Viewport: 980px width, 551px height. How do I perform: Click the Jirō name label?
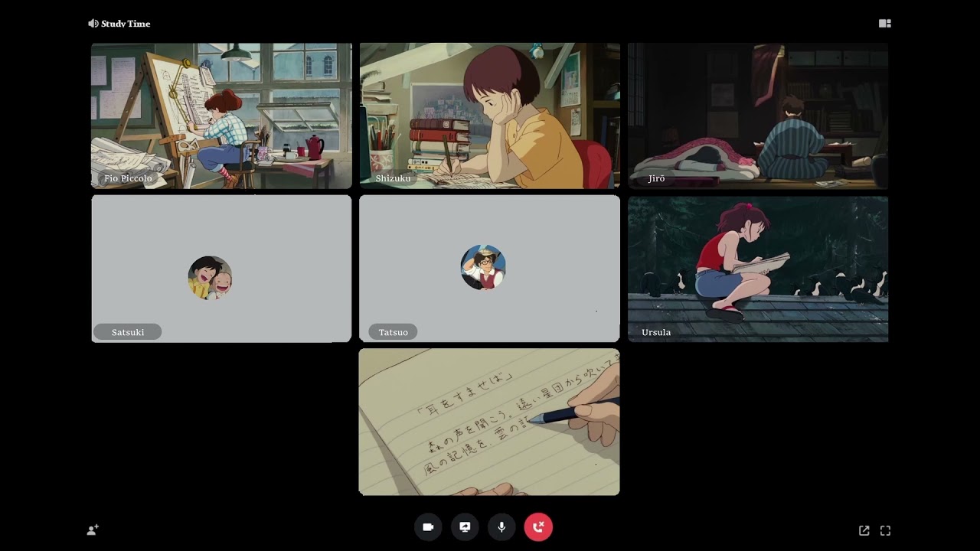pyautogui.click(x=657, y=178)
